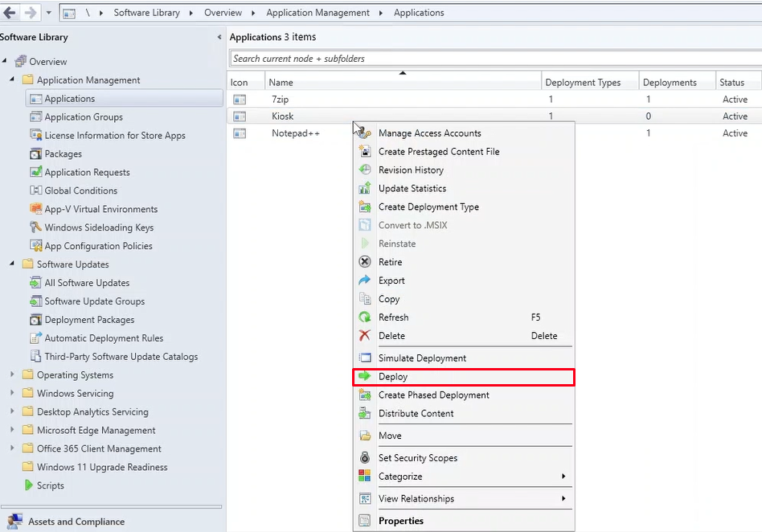This screenshot has height=532, width=762.
Task: Choose Distribute Content from the context menu
Action: (x=416, y=413)
